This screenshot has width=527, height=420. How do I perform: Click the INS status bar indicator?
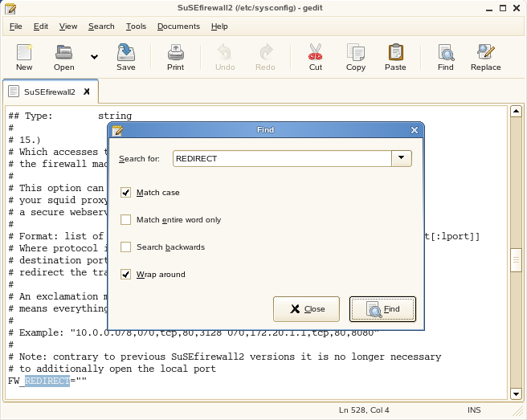coord(474,410)
